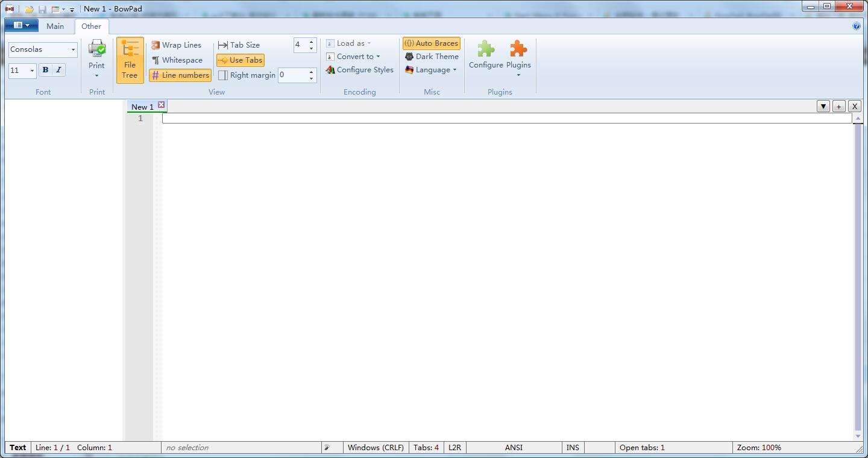
Task: Disable Line numbers display
Action: tap(180, 75)
